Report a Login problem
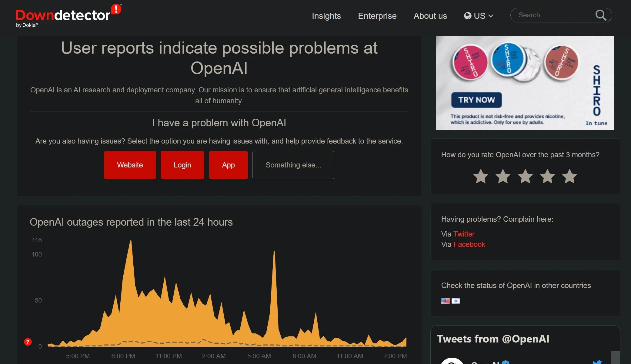Image resolution: width=631 pixels, height=364 pixels. pos(182,165)
